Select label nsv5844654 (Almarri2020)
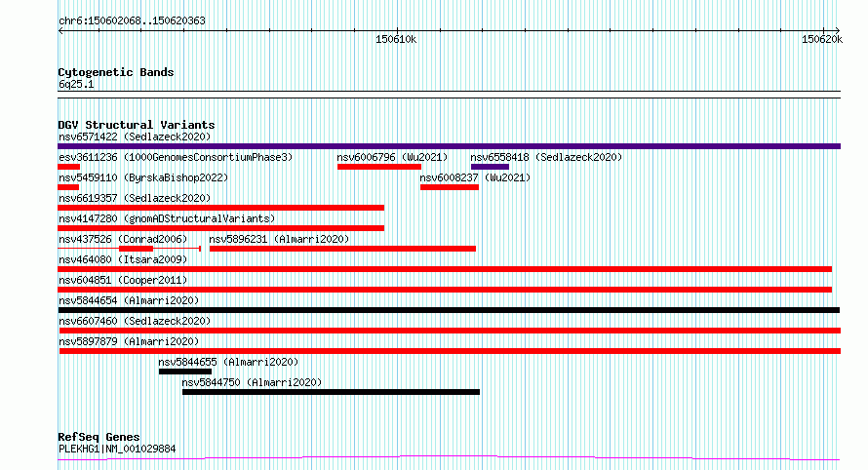The image size is (868, 470). (x=129, y=300)
